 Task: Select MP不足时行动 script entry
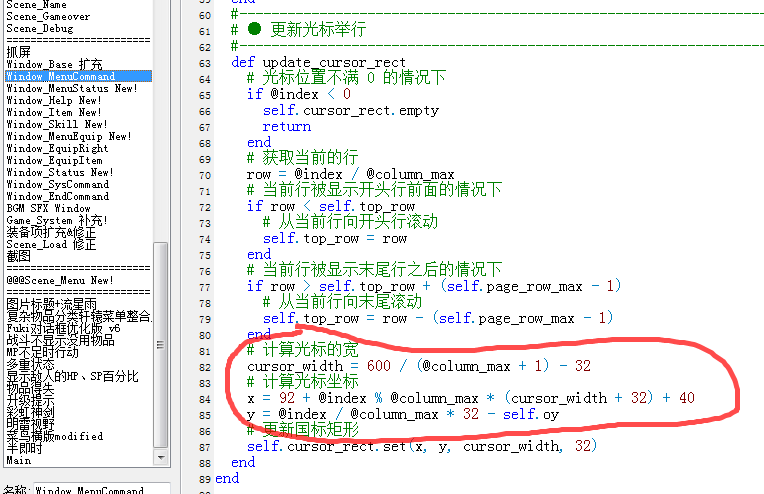[42, 352]
